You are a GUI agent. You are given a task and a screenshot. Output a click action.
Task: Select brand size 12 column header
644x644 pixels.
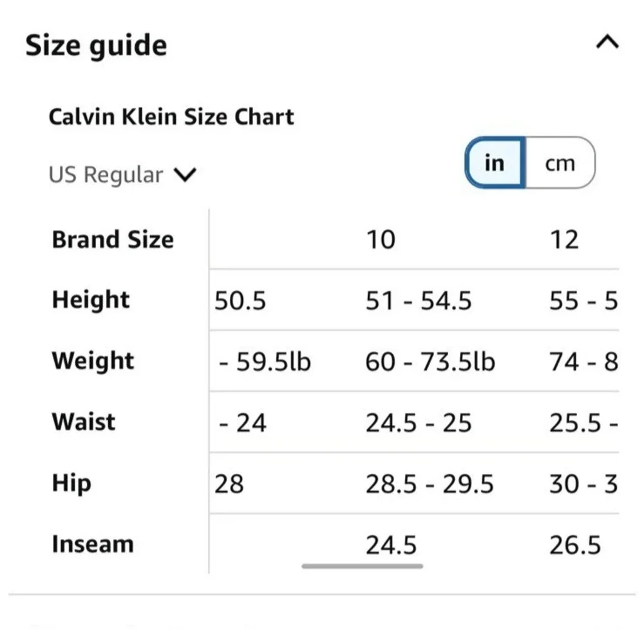click(x=564, y=240)
